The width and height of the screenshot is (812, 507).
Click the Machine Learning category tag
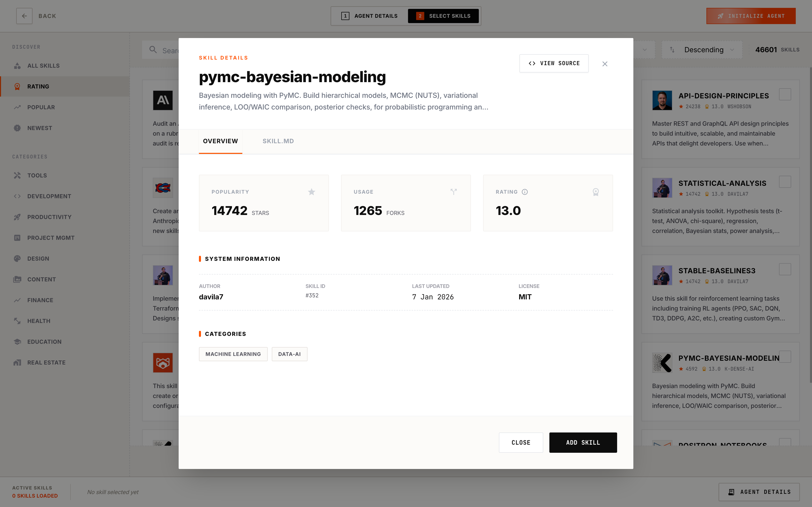pyautogui.click(x=233, y=354)
